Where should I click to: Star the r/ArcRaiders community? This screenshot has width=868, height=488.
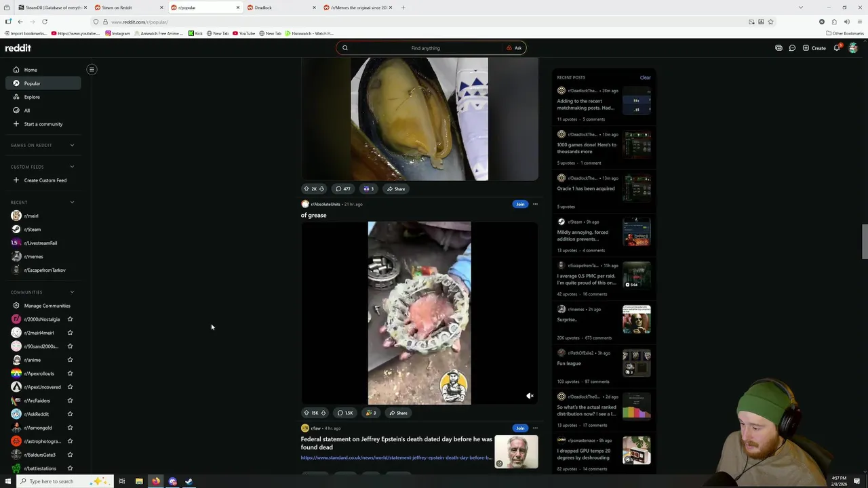coord(70,401)
